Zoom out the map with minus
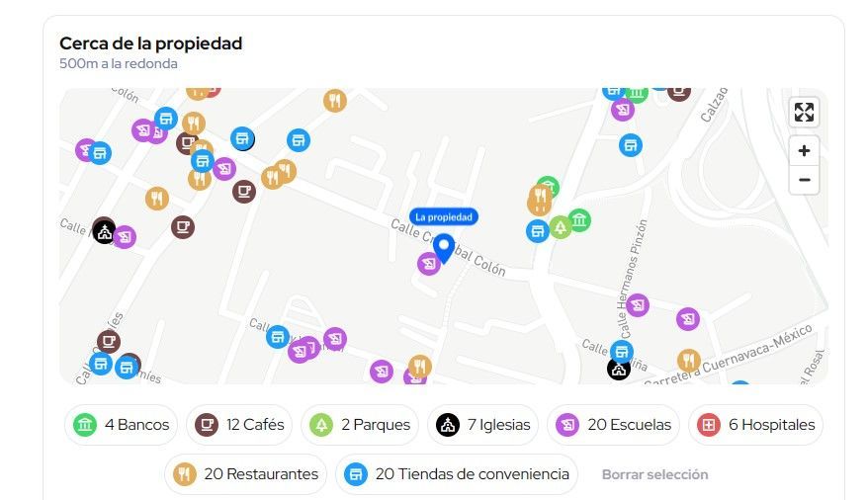The image size is (868, 500). (804, 180)
